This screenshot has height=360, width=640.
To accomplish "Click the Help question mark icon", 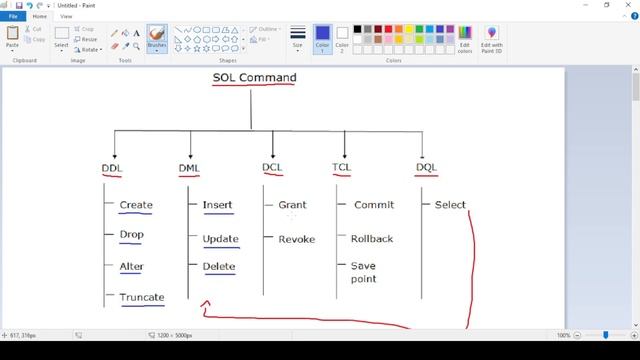I will point(635,16).
